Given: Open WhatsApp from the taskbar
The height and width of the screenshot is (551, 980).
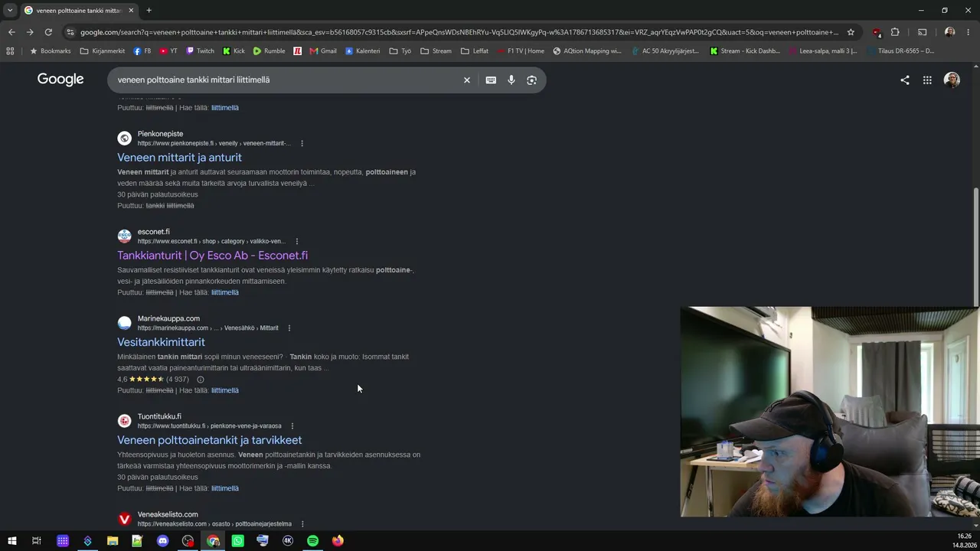Looking at the screenshot, I should [x=237, y=541].
